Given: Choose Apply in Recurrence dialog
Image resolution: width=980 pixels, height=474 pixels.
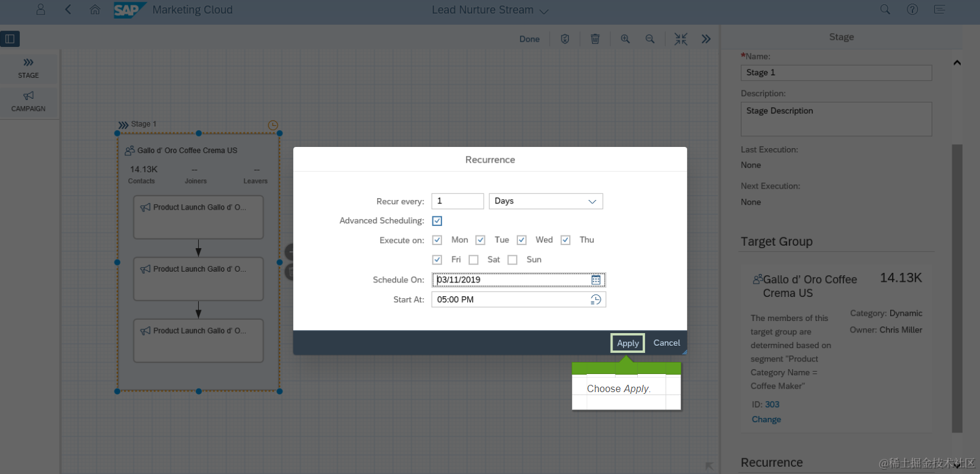Looking at the screenshot, I should [x=628, y=343].
